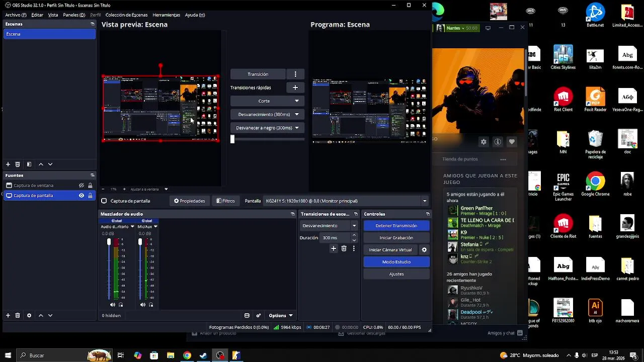Viewport: 644px width, 362px height.
Task: Click the Transición button
Action: point(258,74)
